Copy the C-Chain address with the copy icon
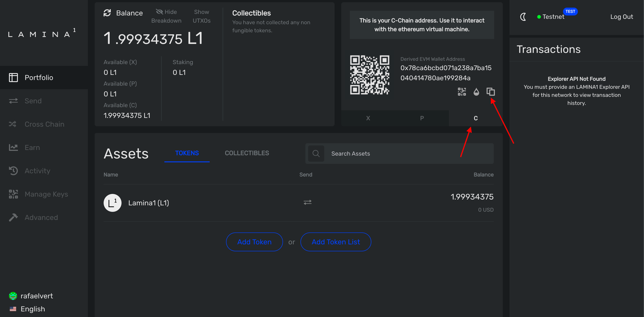The image size is (644, 317). coord(490,91)
